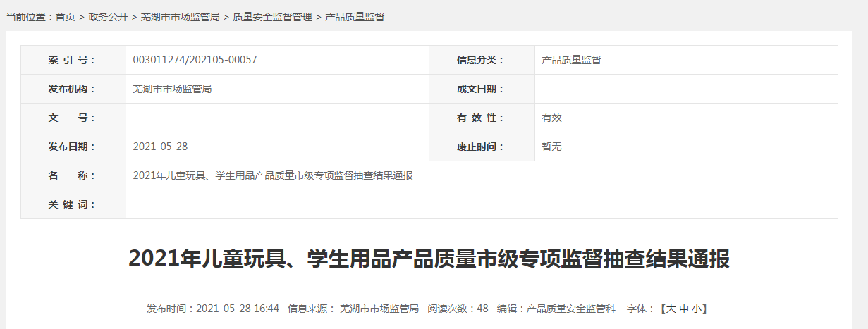
Task: Set font size to 大
Action: [671, 309]
